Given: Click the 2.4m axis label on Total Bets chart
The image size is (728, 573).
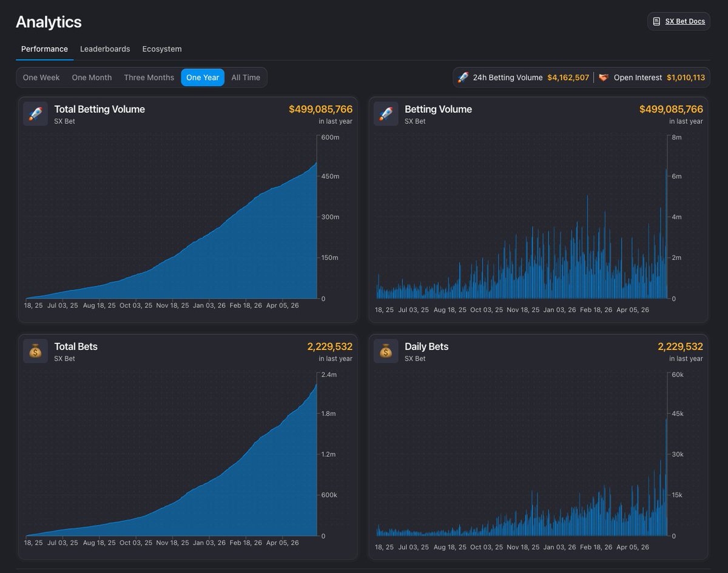Looking at the screenshot, I should [x=329, y=375].
